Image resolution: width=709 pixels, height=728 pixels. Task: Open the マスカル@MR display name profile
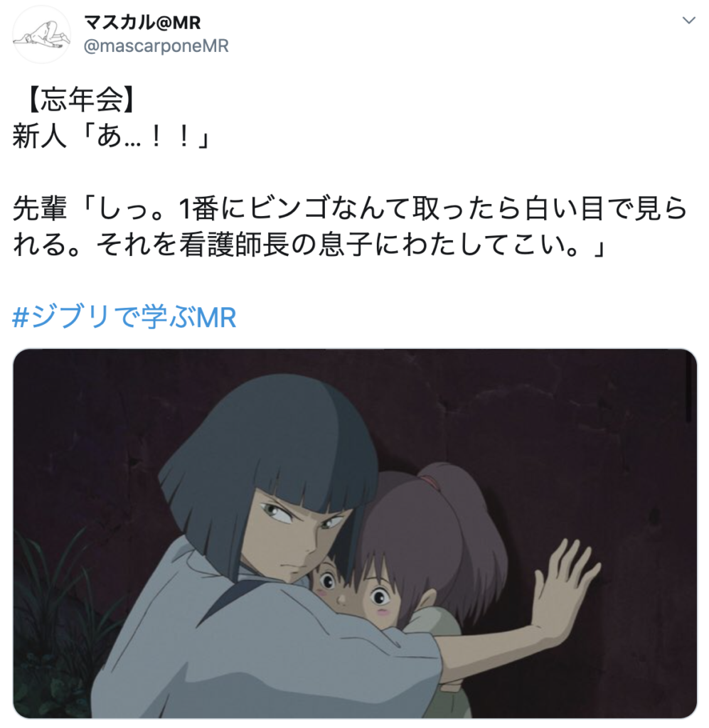142,22
